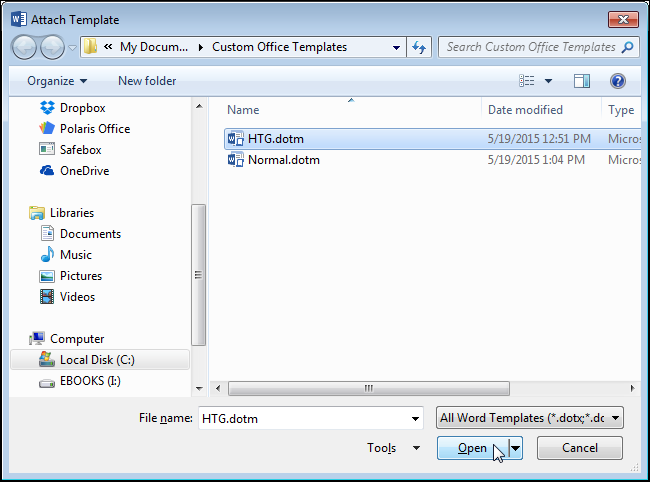650x482 pixels.
Task: Refresh the folder view
Action: 419,47
